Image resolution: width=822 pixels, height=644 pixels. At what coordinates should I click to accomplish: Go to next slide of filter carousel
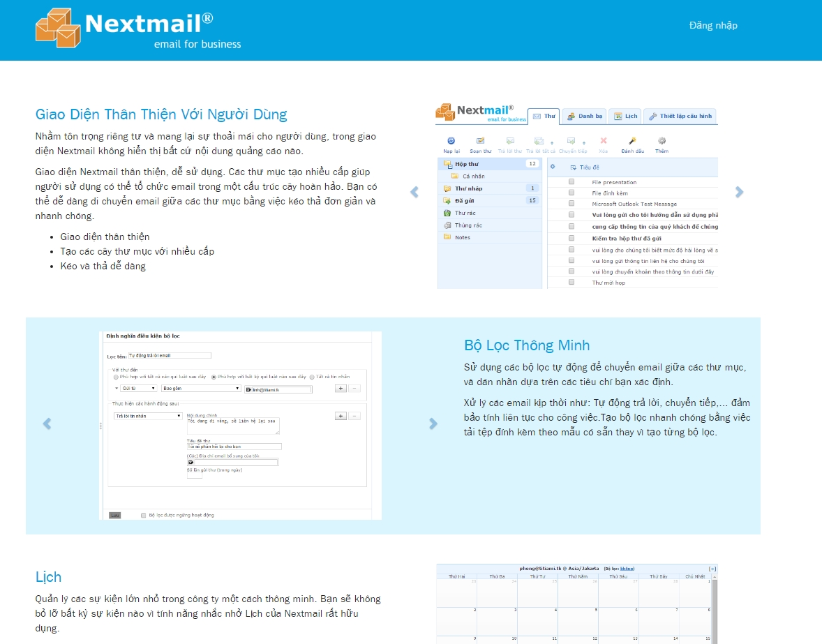[433, 424]
